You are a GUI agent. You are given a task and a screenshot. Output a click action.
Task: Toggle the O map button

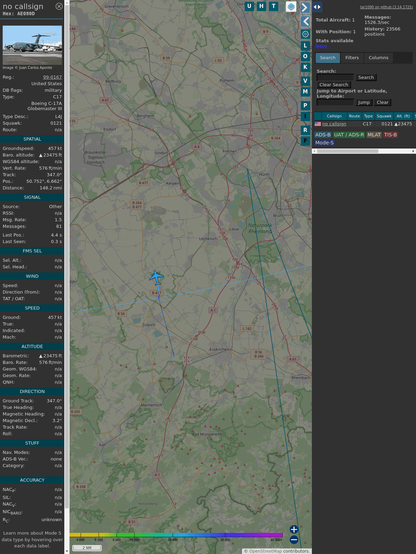[x=305, y=57]
